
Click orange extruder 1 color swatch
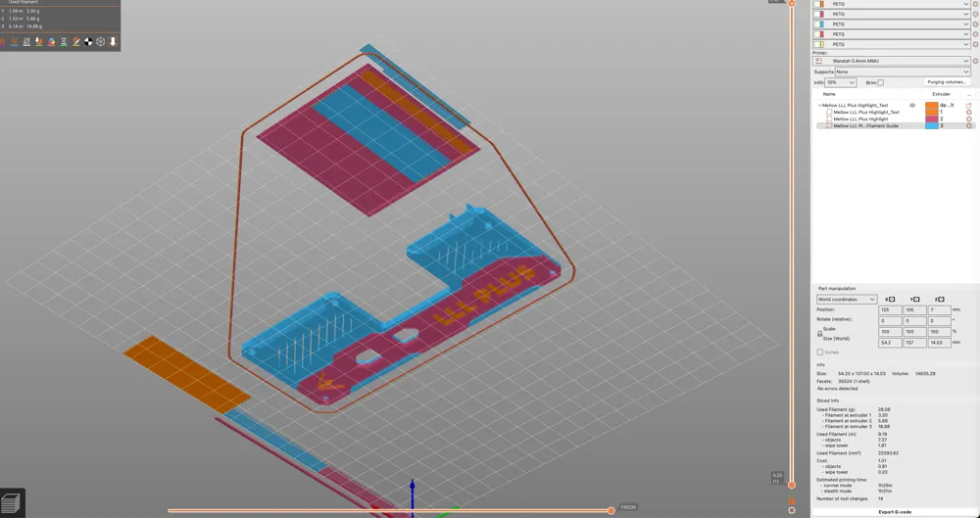(x=932, y=113)
